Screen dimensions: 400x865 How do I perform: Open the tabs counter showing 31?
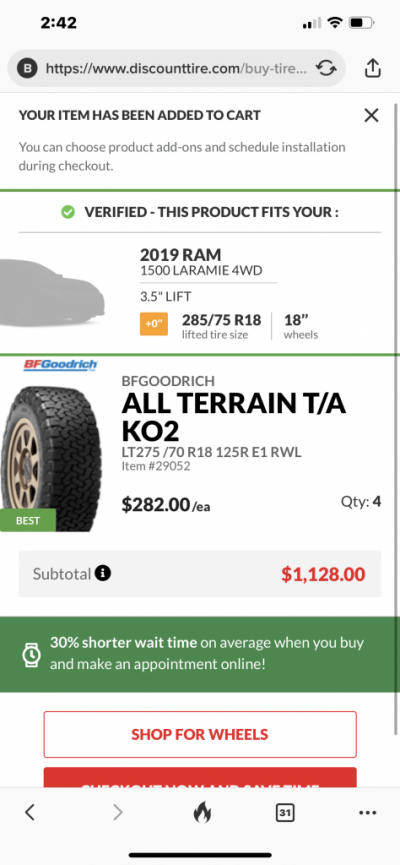point(285,812)
